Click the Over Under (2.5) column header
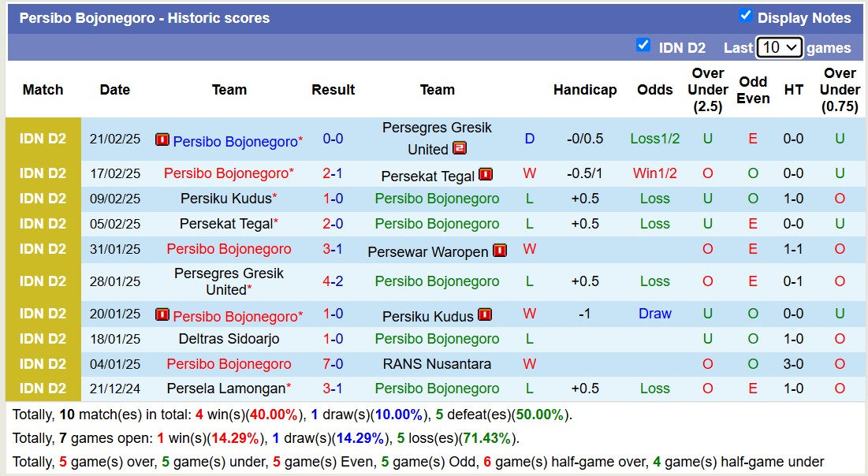The image size is (868, 476). click(x=707, y=90)
